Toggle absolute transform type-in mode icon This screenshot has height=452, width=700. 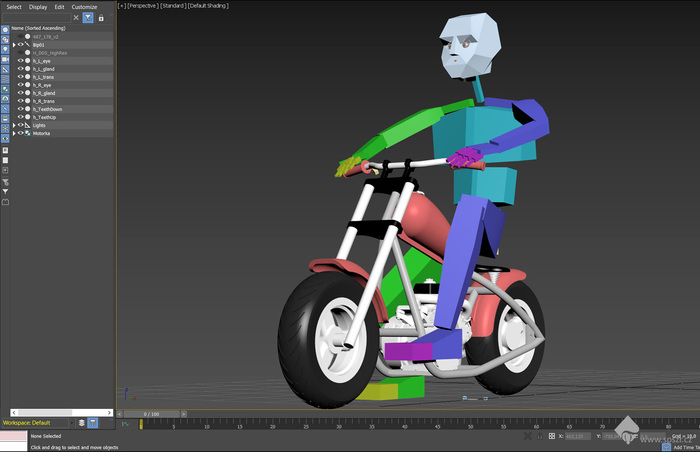point(552,436)
